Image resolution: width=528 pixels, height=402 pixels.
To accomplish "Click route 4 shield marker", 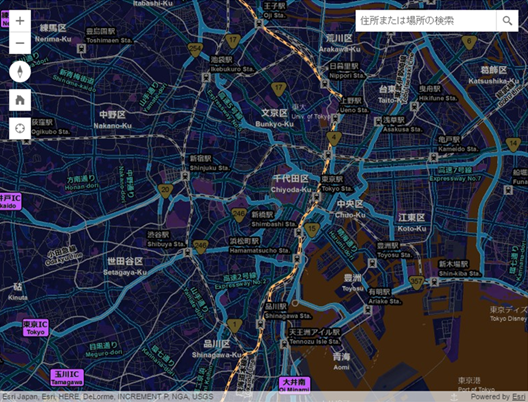I will click(x=334, y=138).
